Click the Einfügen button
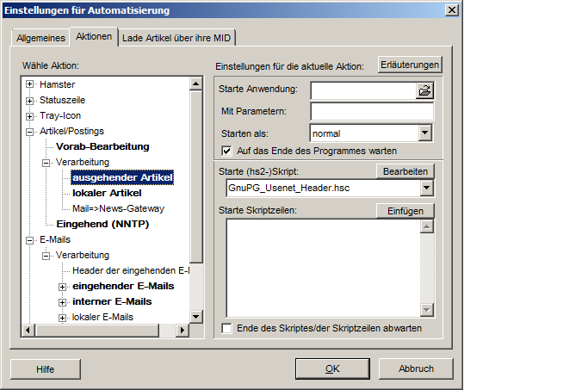 coord(405,211)
